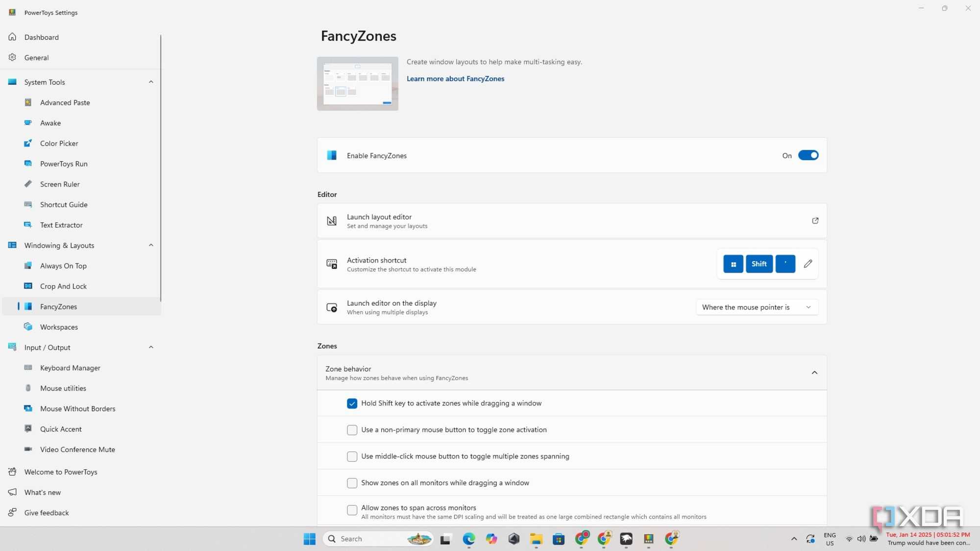Image resolution: width=980 pixels, height=551 pixels.
Task: Collapse Input / Output group
Action: pos(151,347)
